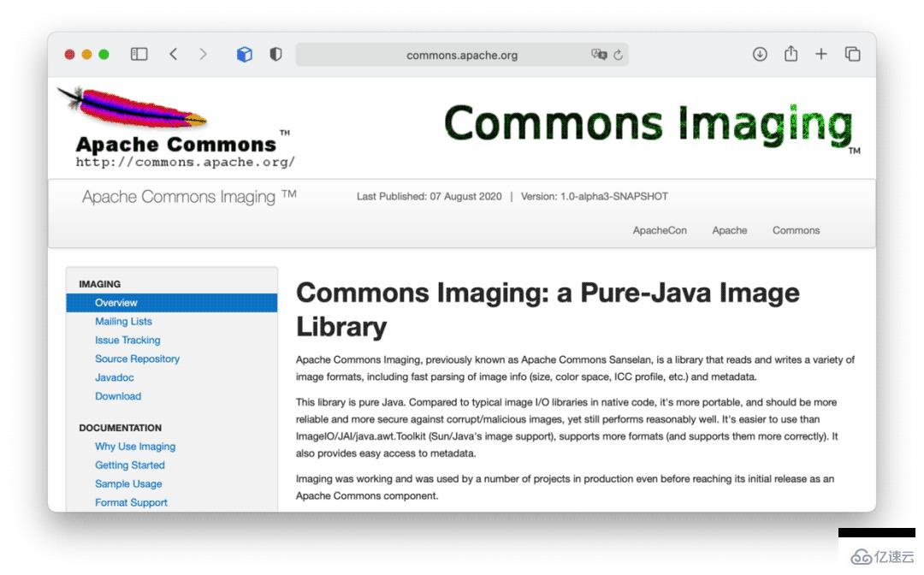Image resolution: width=924 pixels, height=575 pixels.
Task: Click the http://commons.apache.org/ text under logo
Action: click(x=185, y=162)
